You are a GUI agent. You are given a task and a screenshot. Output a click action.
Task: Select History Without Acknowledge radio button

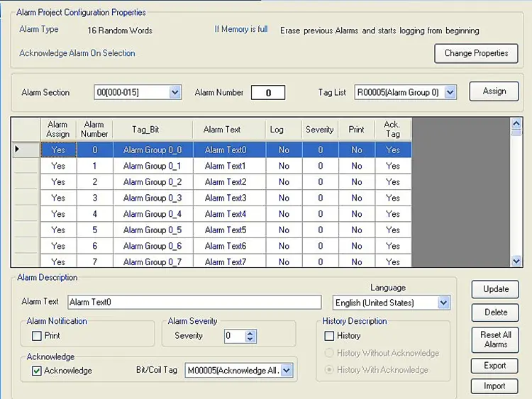pos(329,353)
